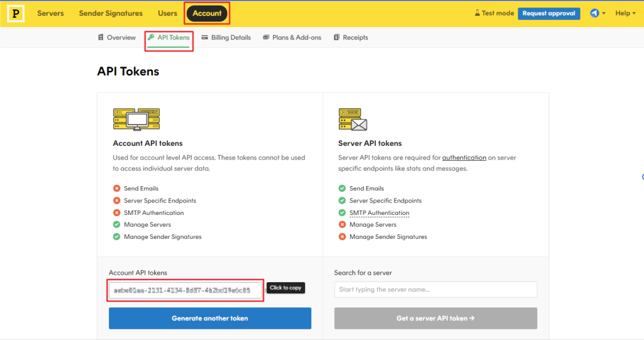The width and height of the screenshot is (644, 340).
Task: Click red X beside account SMTP Authentication
Action: point(116,212)
